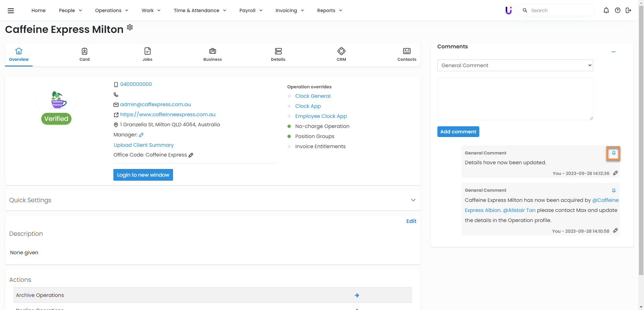Switch to the Business tab
This screenshot has height=310, width=644.
point(213,55)
